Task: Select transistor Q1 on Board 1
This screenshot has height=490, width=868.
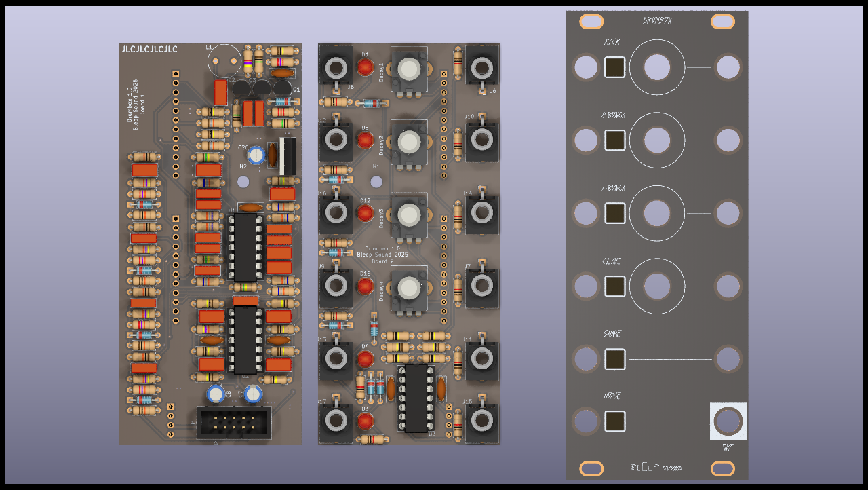Action: pyautogui.click(x=283, y=88)
